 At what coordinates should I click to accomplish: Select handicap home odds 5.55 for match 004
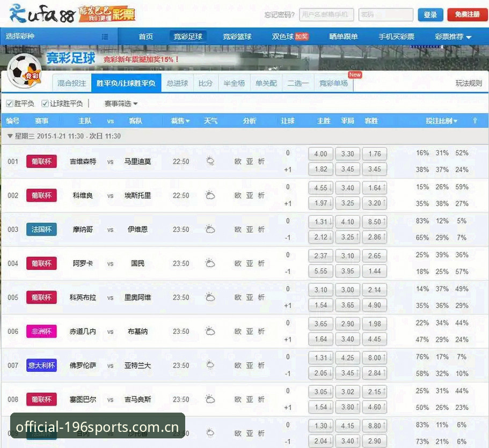point(320,271)
